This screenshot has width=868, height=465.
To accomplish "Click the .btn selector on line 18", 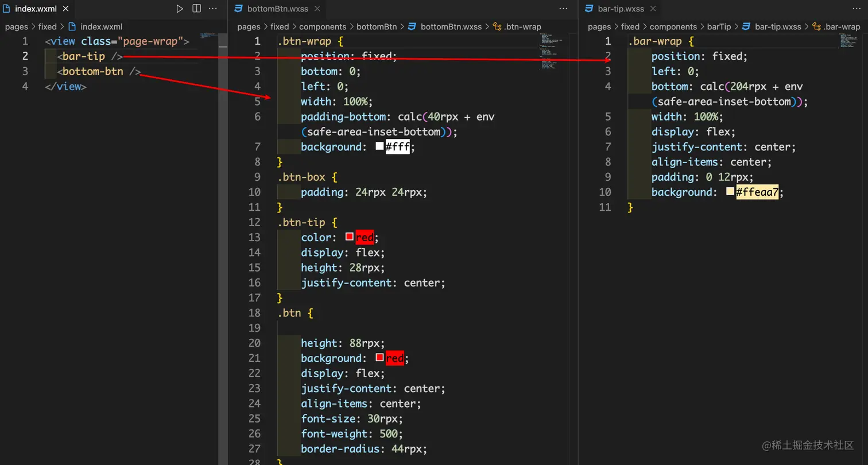I will (289, 313).
